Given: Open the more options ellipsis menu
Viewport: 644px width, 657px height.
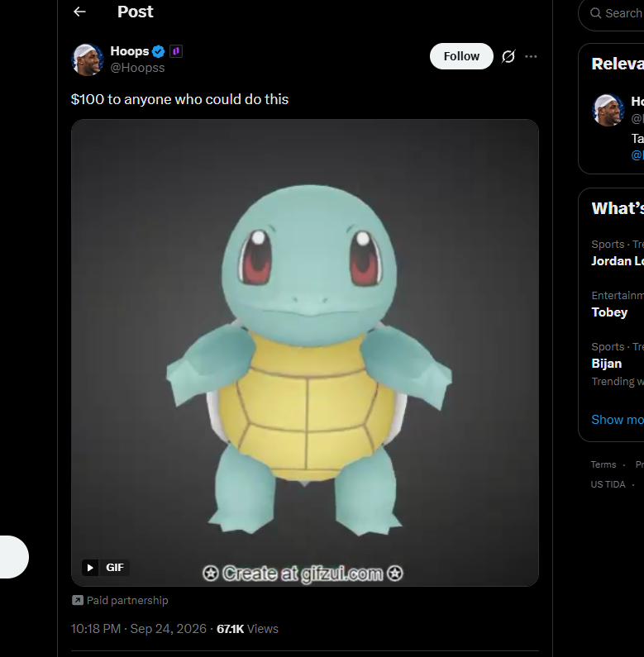Looking at the screenshot, I should point(531,56).
